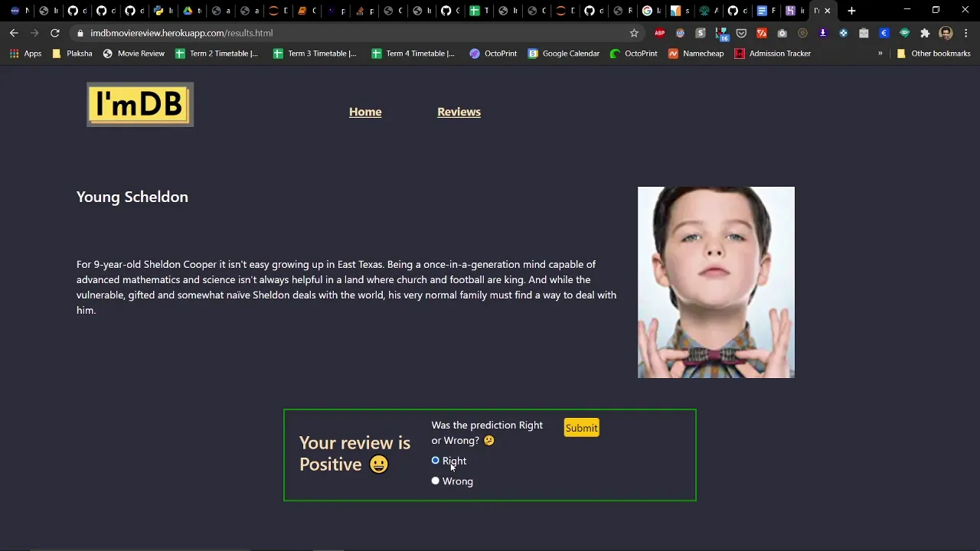Open the Pocket extension icon
This screenshot has height=551, width=980.
pyautogui.click(x=741, y=33)
